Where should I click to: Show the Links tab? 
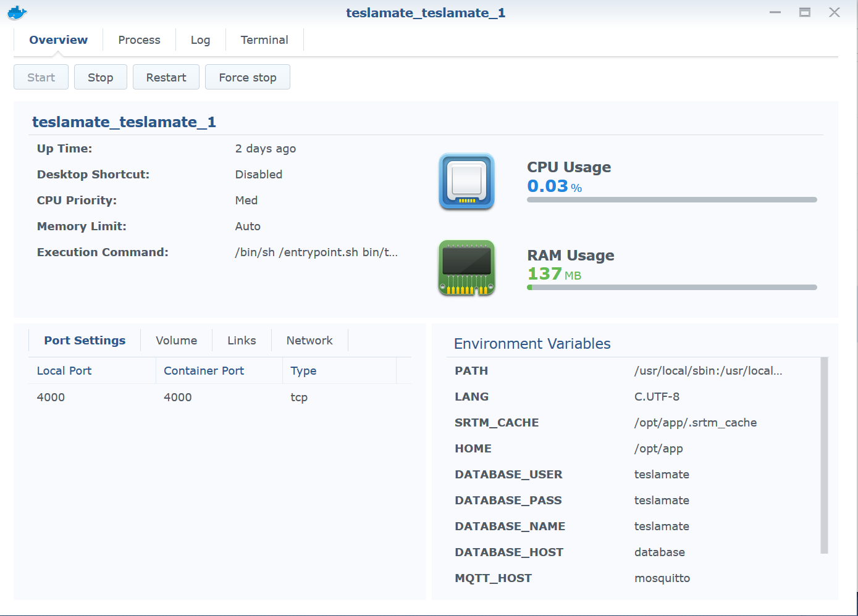coord(242,341)
